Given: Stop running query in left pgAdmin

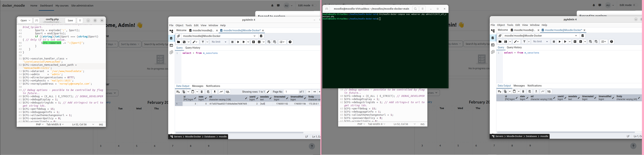Looking at the screenshot, I should point(232,42).
